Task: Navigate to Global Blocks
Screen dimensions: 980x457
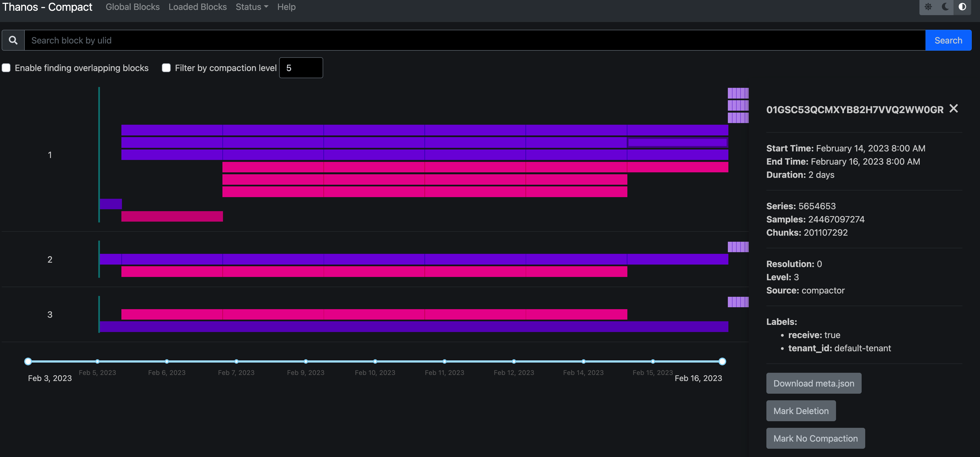Action: pos(132,7)
